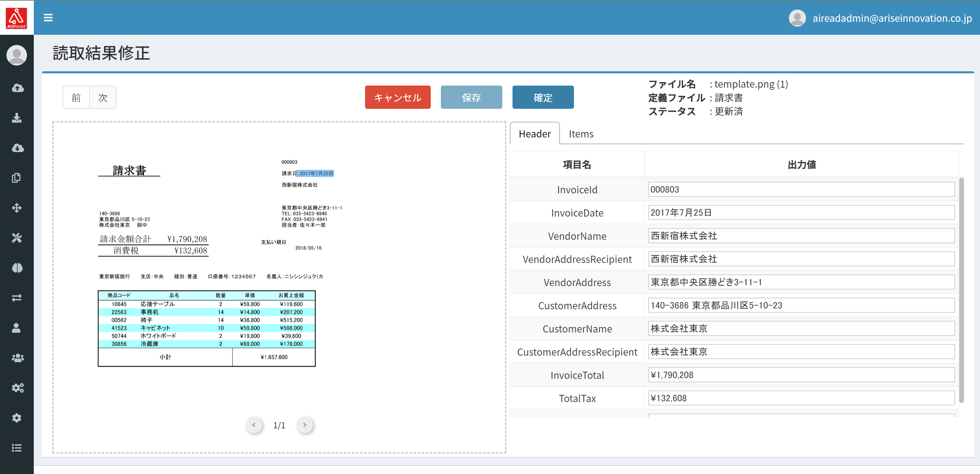The image size is (980, 474).
Task: Click the 確定 confirm button
Action: pyautogui.click(x=543, y=98)
